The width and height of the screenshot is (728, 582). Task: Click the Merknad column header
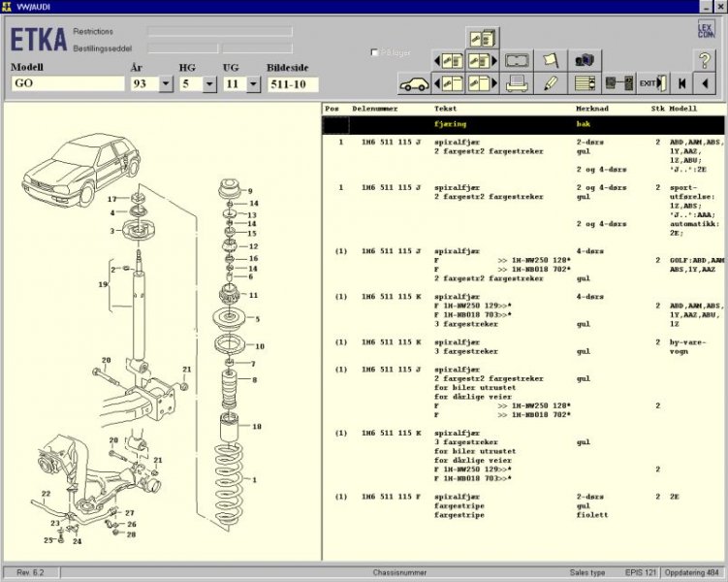pyautogui.click(x=592, y=110)
